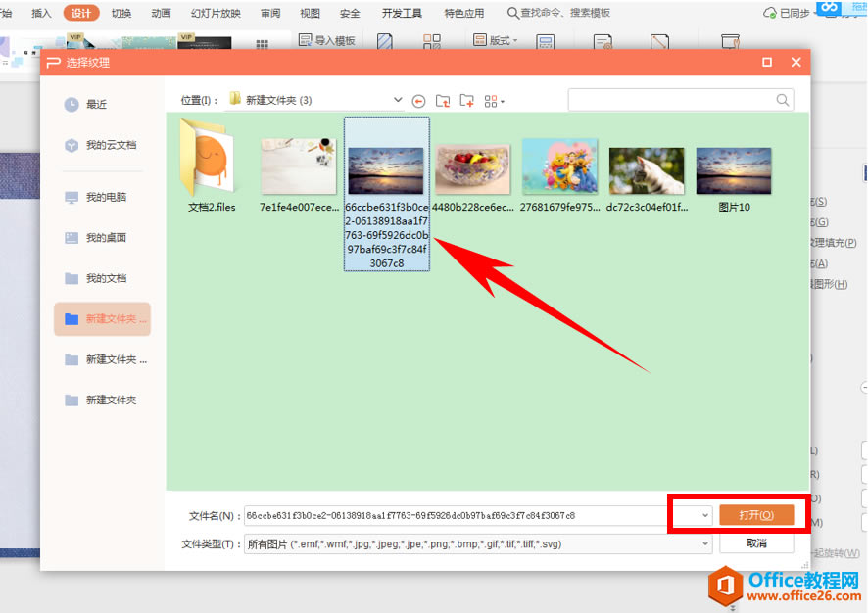Open 我的电脑 in sidebar
The width and height of the screenshot is (868, 613).
tap(95, 197)
